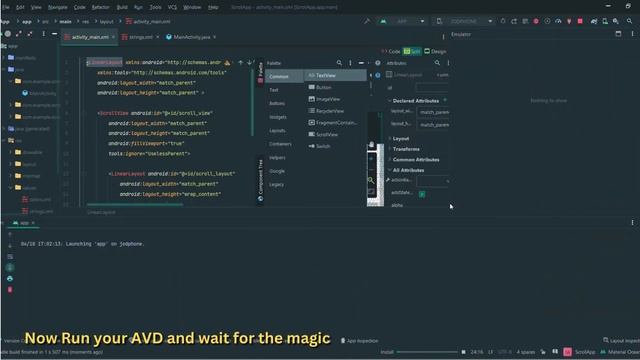
Task: Minimize the Palette panel dash icon
Action: (361, 63)
